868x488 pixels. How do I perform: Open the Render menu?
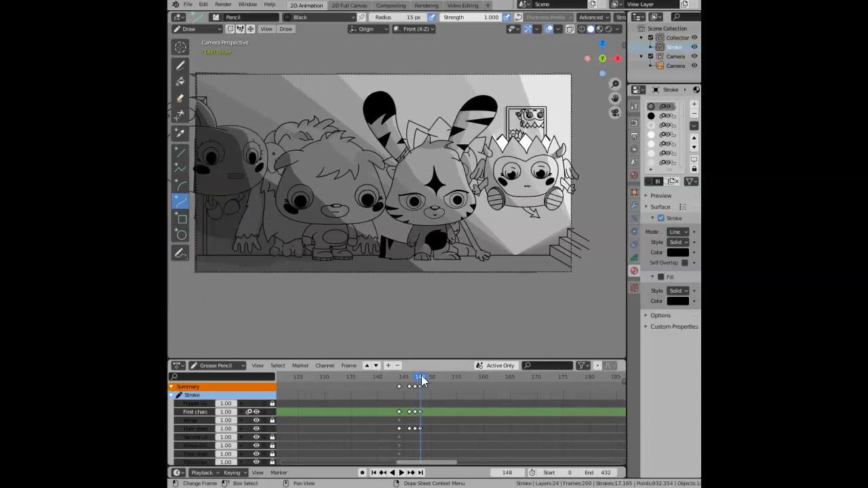click(x=223, y=5)
